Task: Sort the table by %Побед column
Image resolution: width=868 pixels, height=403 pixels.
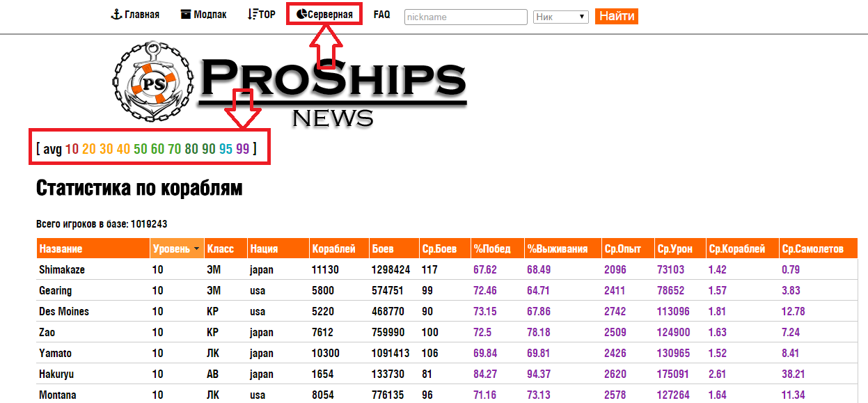Action: coord(491,249)
